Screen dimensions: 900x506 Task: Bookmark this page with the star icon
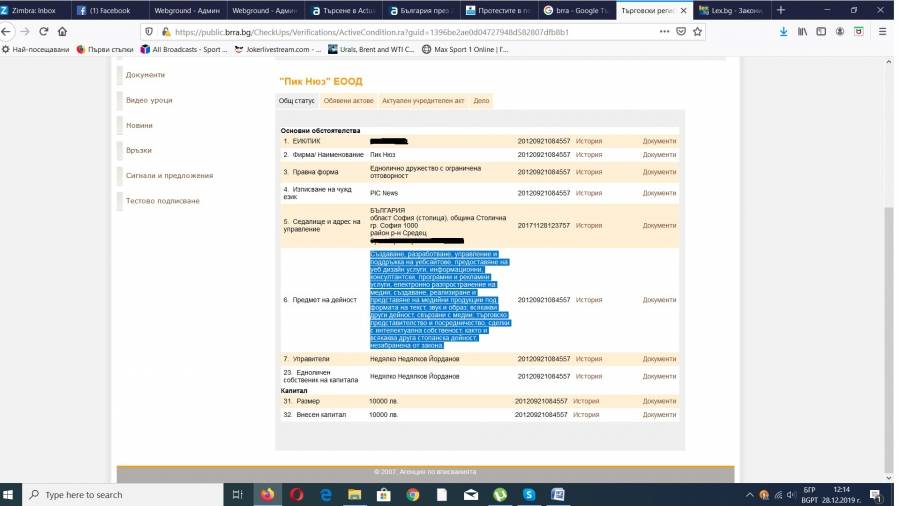(697, 31)
